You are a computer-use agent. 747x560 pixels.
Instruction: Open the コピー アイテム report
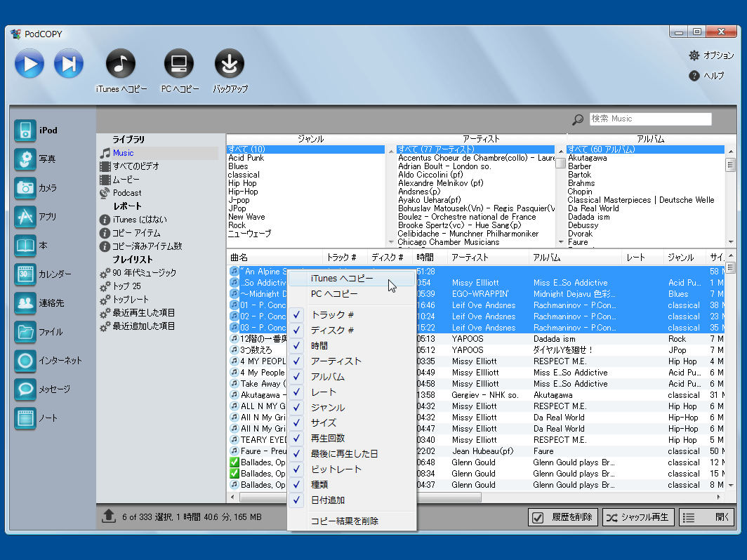coord(136,233)
